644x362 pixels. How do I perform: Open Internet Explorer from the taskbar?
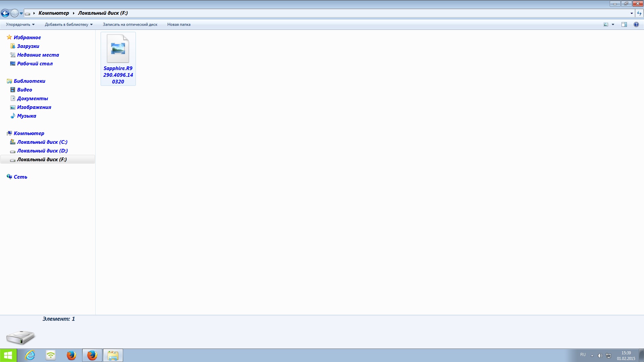pyautogui.click(x=30, y=355)
